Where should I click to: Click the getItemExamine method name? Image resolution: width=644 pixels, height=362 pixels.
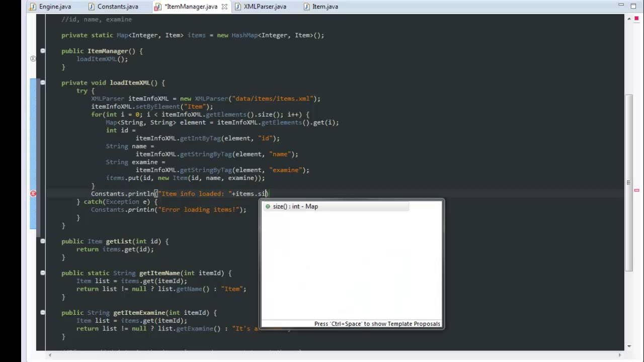[139, 313]
